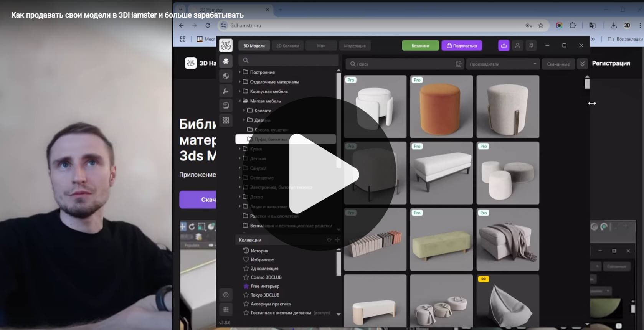Viewport: 644px width, 330px height.
Task: Open the orange pouf model thumbnail
Action: 441,106
